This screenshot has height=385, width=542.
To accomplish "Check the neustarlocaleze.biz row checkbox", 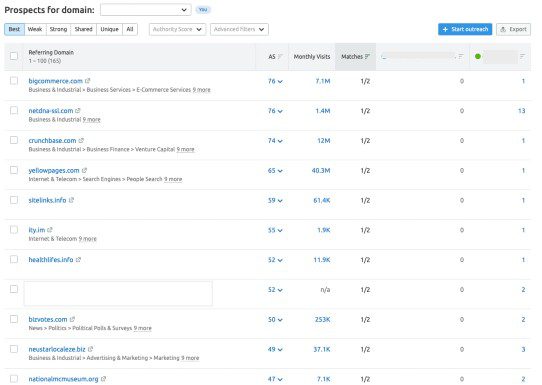I will click(x=14, y=349).
